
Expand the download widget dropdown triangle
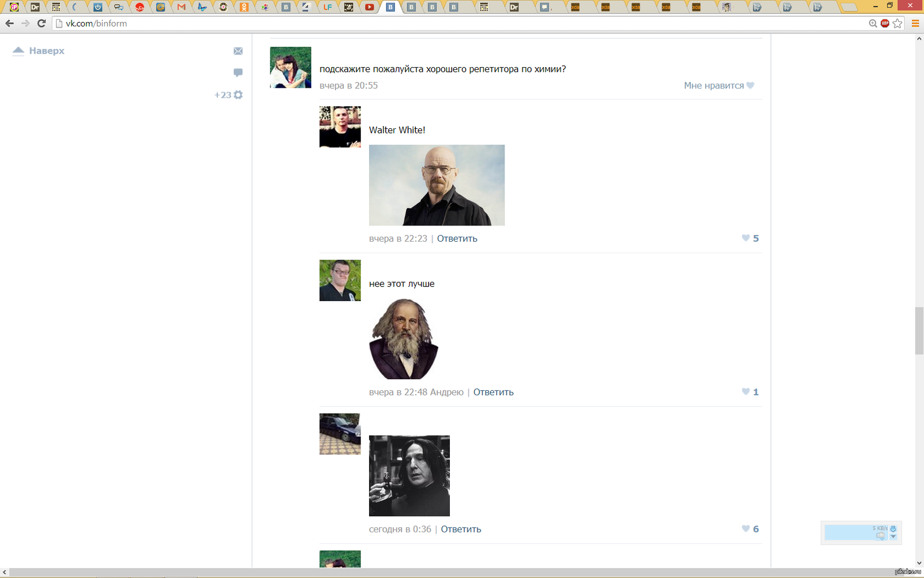tap(893, 537)
